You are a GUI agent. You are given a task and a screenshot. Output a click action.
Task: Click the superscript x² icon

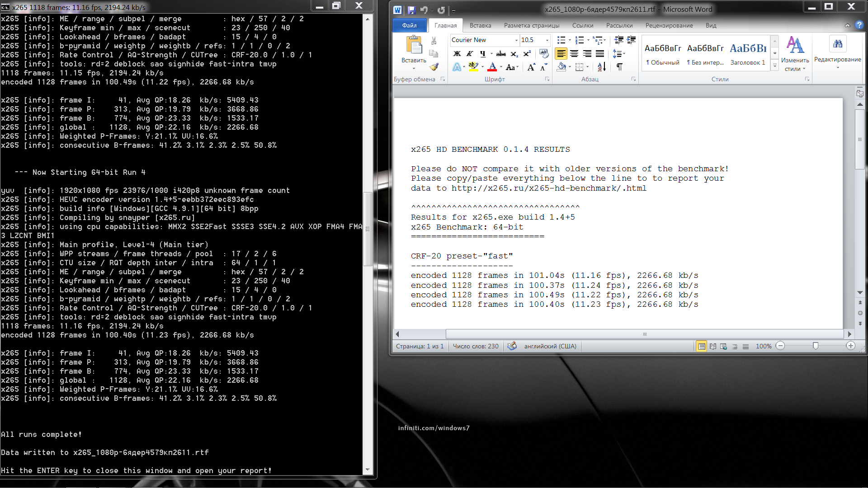point(527,54)
